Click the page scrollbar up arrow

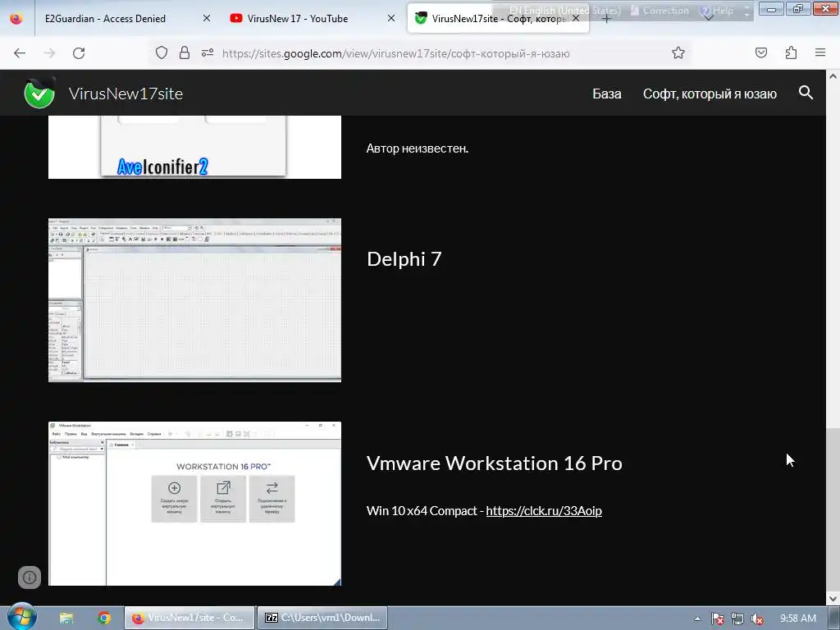[833, 76]
